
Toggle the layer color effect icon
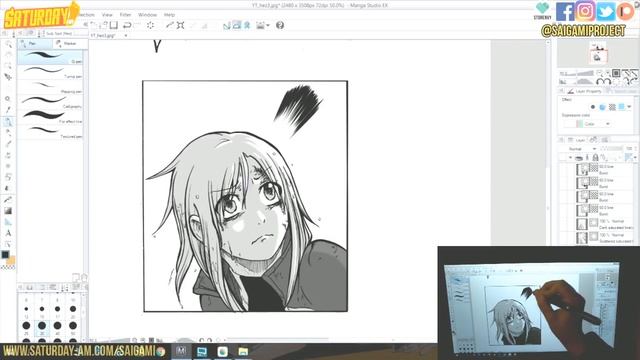pos(622,107)
